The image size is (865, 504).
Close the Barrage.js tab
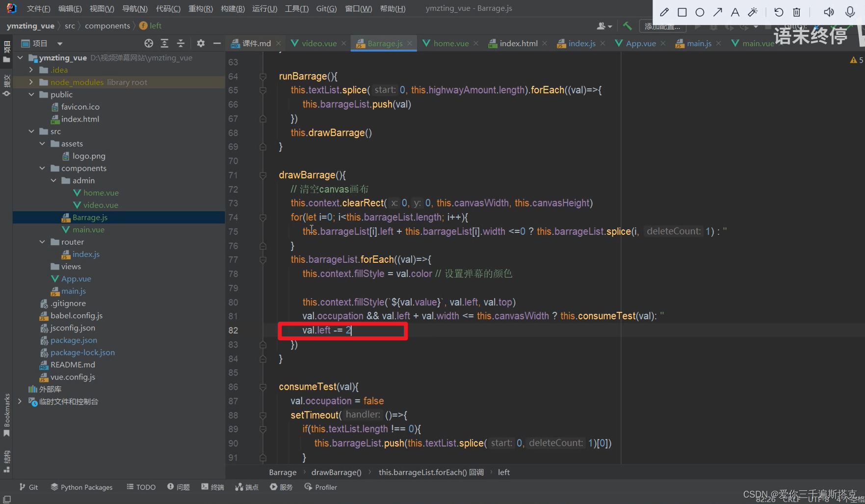[410, 43]
